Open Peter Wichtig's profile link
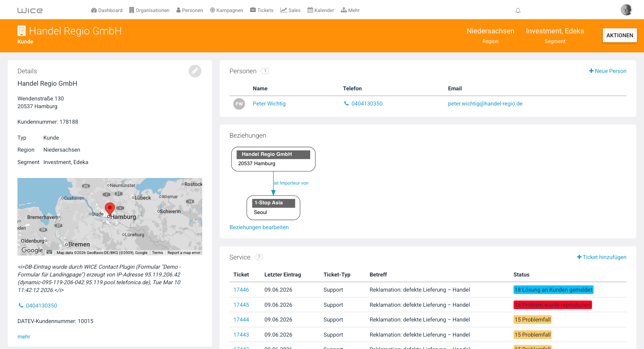This screenshot has height=349, width=644. coord(269,104)
